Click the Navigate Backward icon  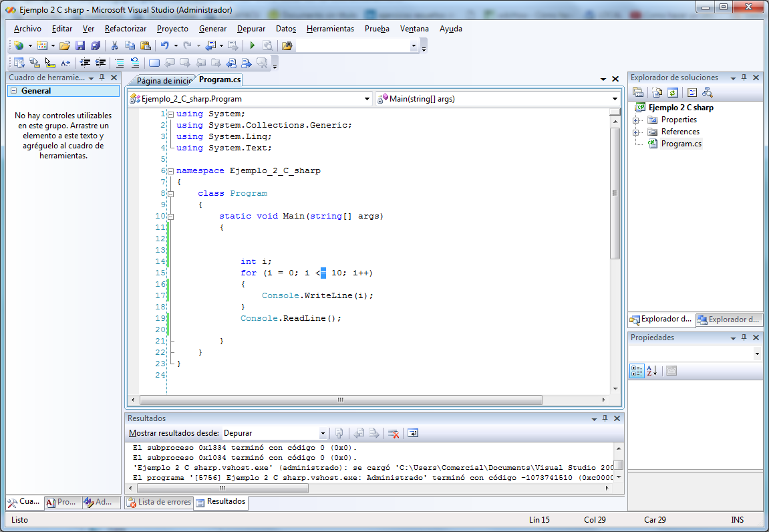pyautogui.click(x=211, y=45)
